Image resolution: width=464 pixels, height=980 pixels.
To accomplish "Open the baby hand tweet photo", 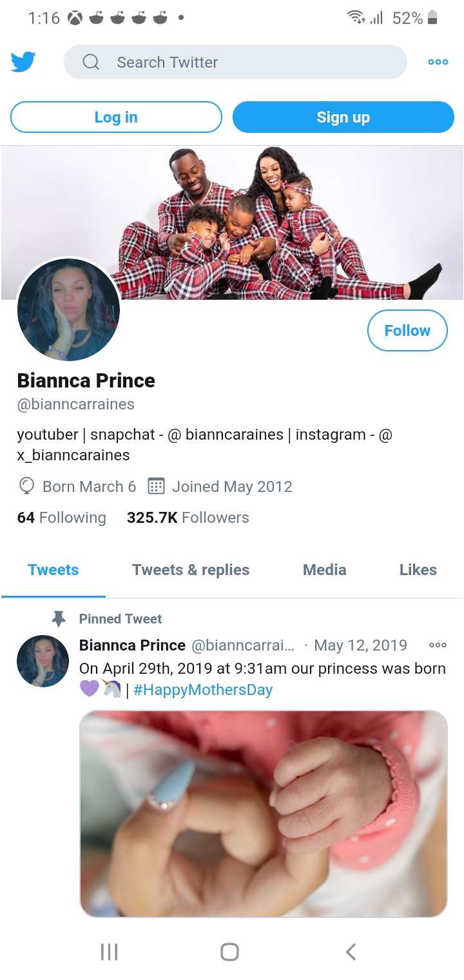I will click(263, 814).
